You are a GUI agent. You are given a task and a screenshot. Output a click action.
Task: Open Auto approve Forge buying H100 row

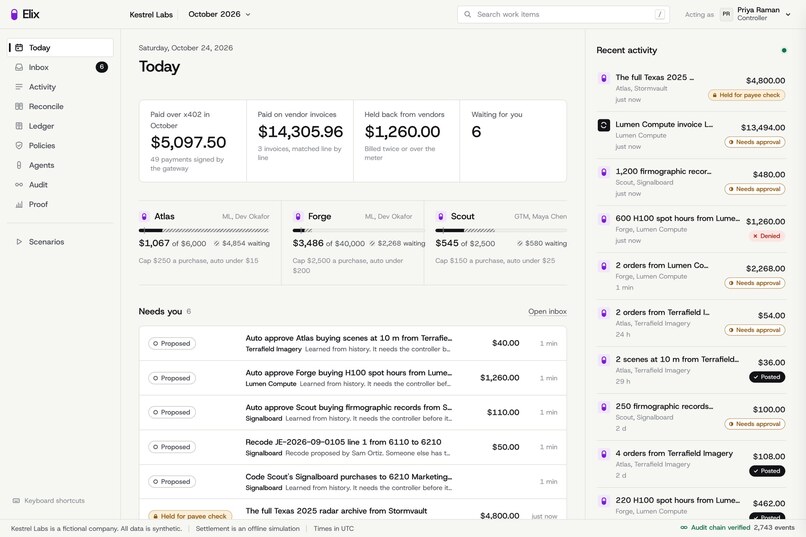353,378
